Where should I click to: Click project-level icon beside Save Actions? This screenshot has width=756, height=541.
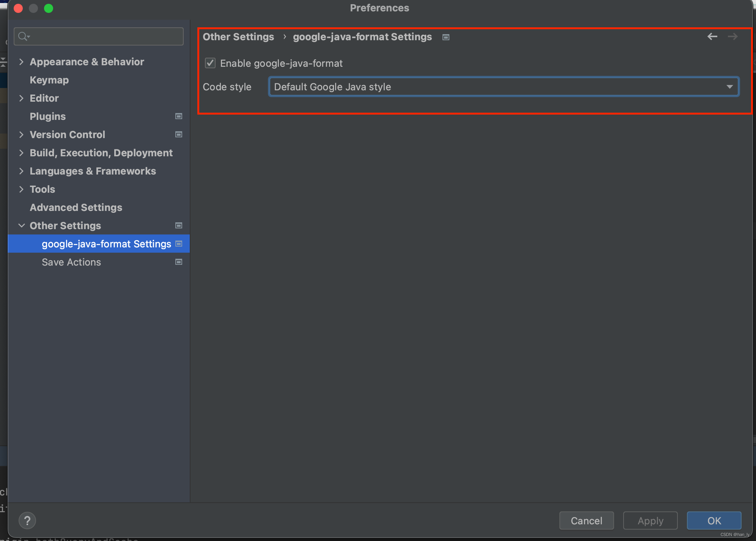[x=179, y=262]
